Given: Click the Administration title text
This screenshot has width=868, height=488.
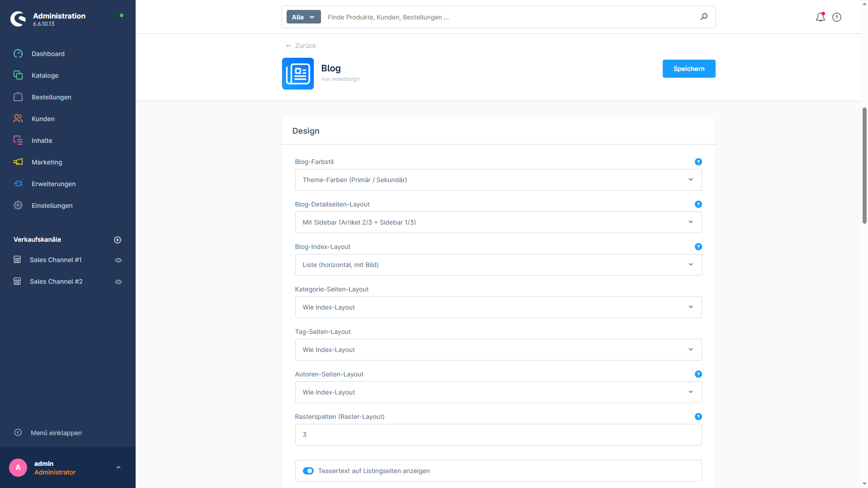Looking at the screenshot, I should coord(59,16).
